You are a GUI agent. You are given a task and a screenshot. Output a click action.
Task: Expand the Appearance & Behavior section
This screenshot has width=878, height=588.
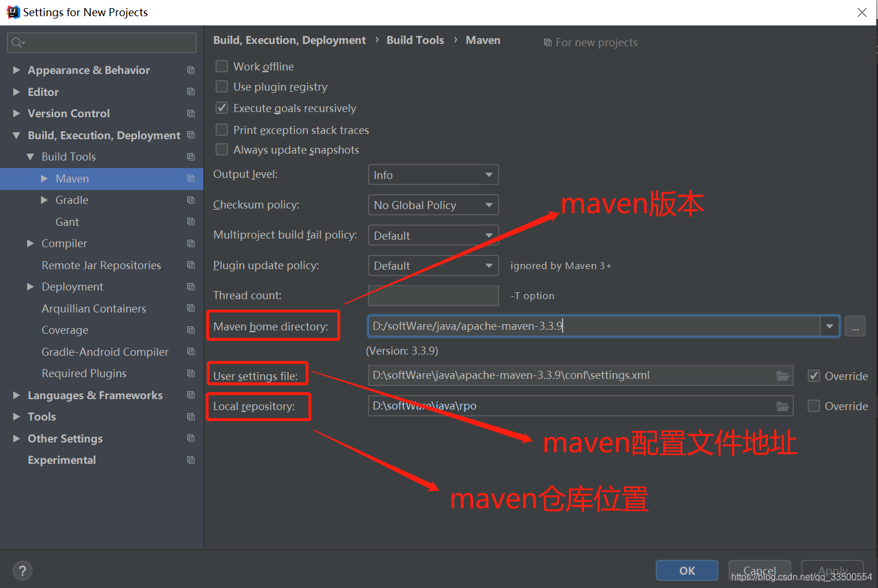coord(17,70)
